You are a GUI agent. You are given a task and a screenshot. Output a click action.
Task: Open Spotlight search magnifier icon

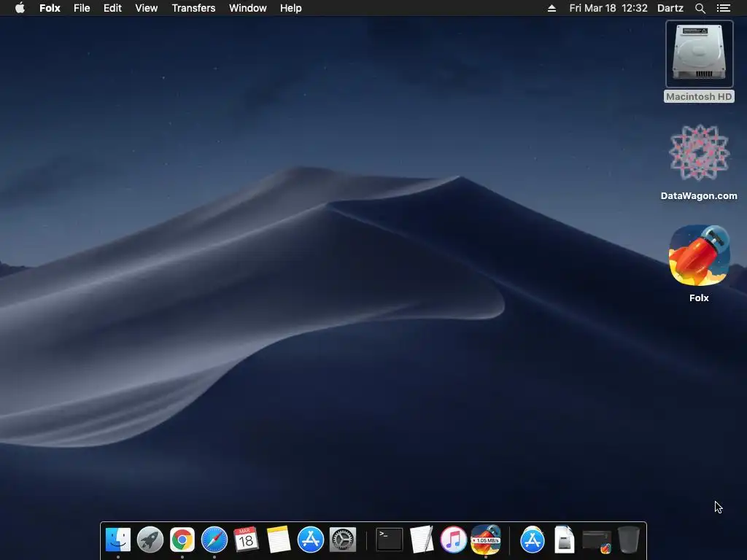point(700,8)
